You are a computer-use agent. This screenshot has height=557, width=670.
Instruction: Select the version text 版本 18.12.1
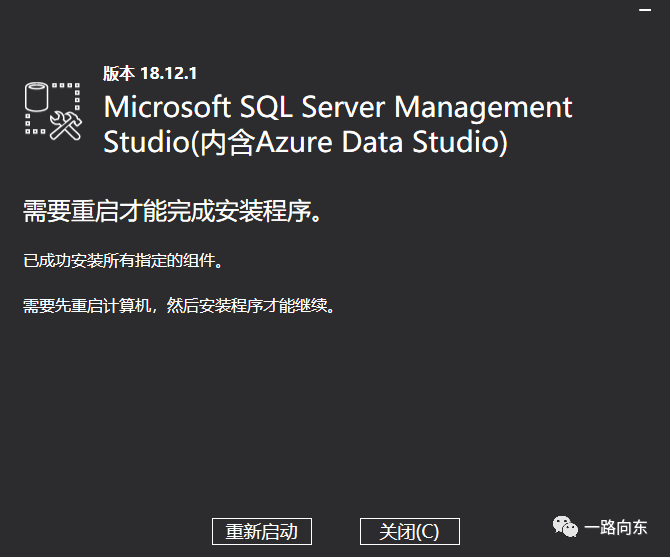point(150,73)
